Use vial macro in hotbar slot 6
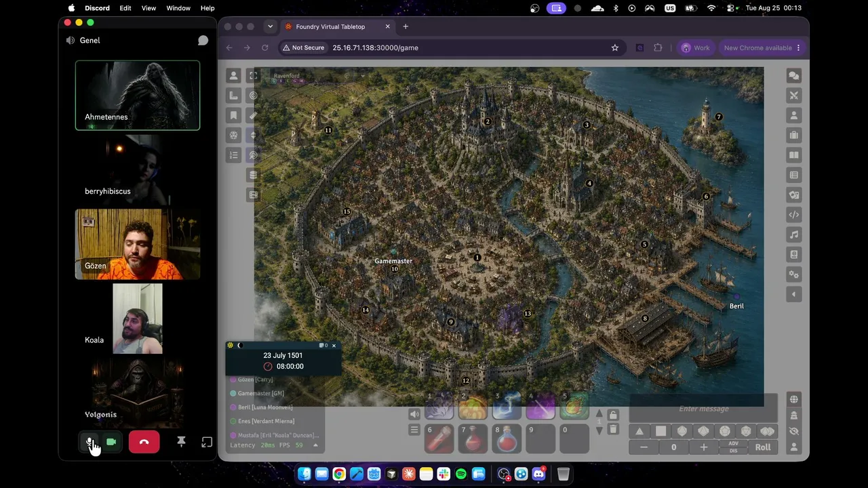This screenshot has height=488, width=868. point(439,439)
